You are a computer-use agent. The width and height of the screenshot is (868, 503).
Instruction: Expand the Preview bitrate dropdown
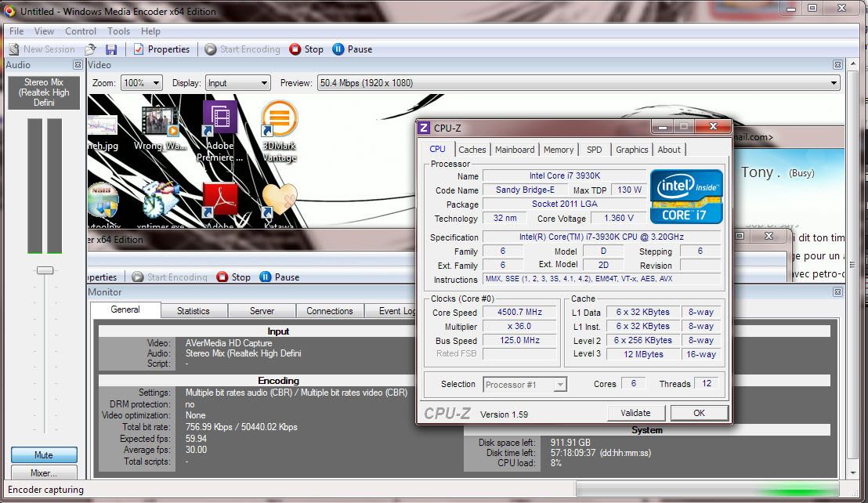834,83
